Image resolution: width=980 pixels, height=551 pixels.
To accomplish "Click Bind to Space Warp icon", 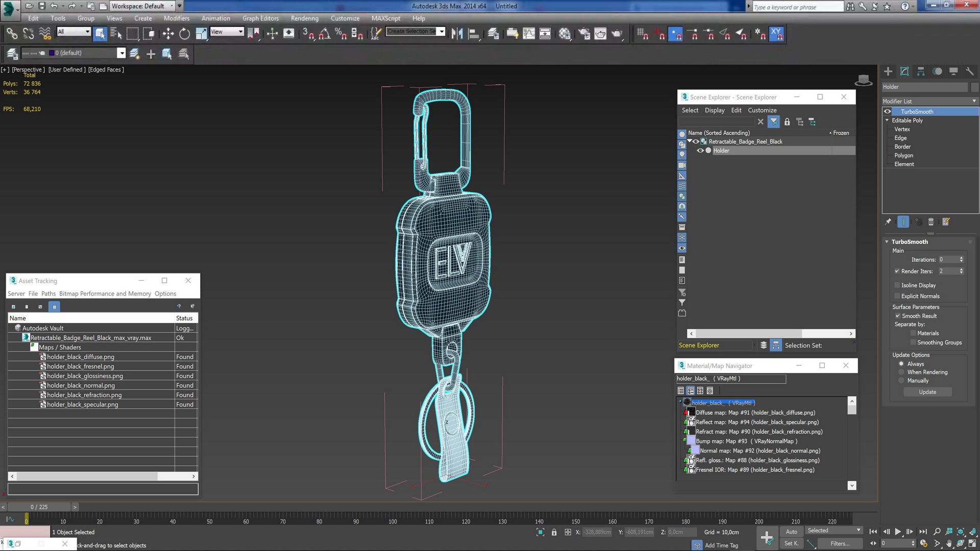I will click(x=45, y=34).
